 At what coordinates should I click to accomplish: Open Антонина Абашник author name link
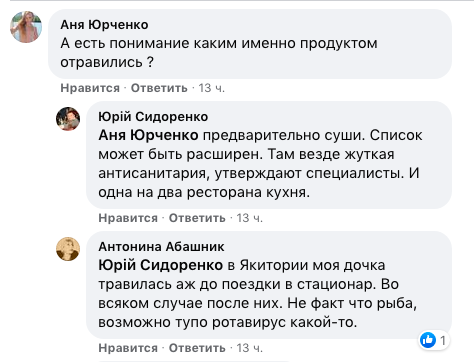161,247
